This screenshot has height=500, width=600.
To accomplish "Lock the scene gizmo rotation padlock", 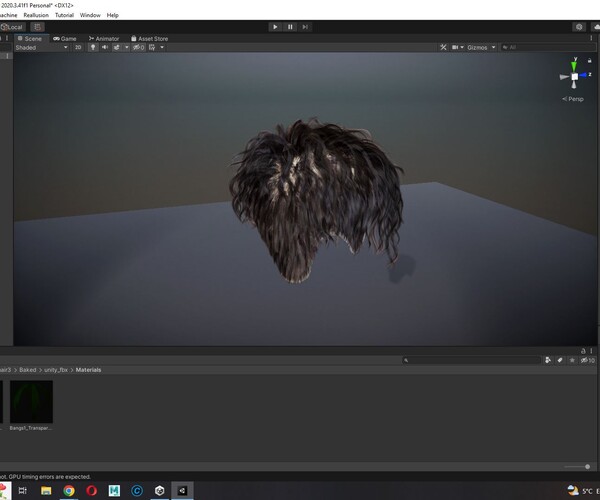I will tap(589, 60).
